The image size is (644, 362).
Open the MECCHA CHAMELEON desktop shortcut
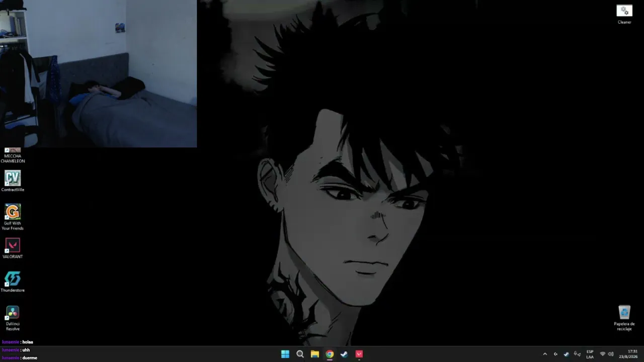pos(13,155)
